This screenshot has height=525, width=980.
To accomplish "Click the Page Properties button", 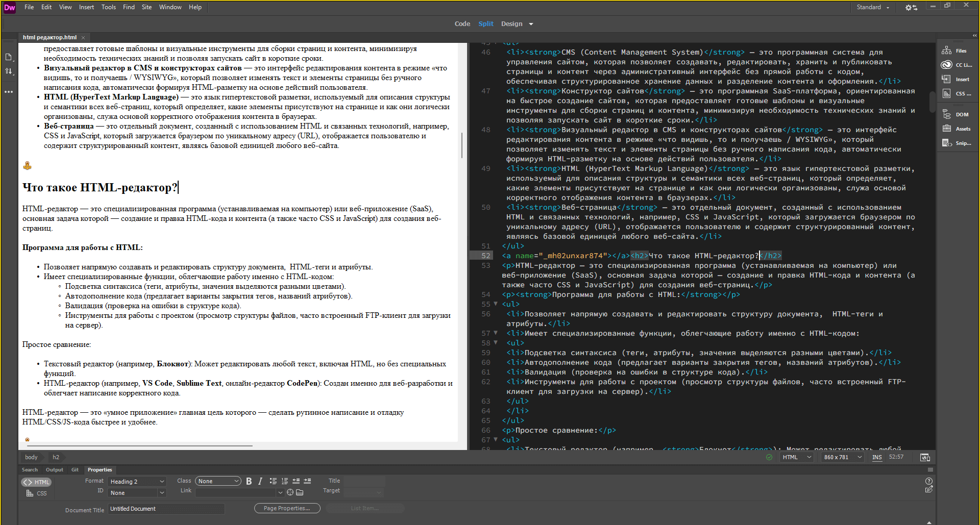I will click(287, 508).
